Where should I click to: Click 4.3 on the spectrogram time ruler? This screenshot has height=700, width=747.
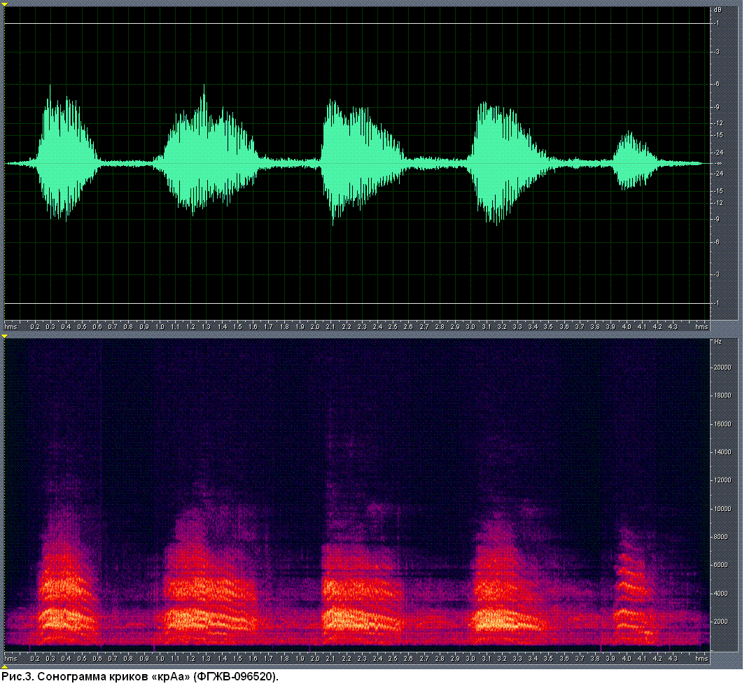(x=673, y=659)
